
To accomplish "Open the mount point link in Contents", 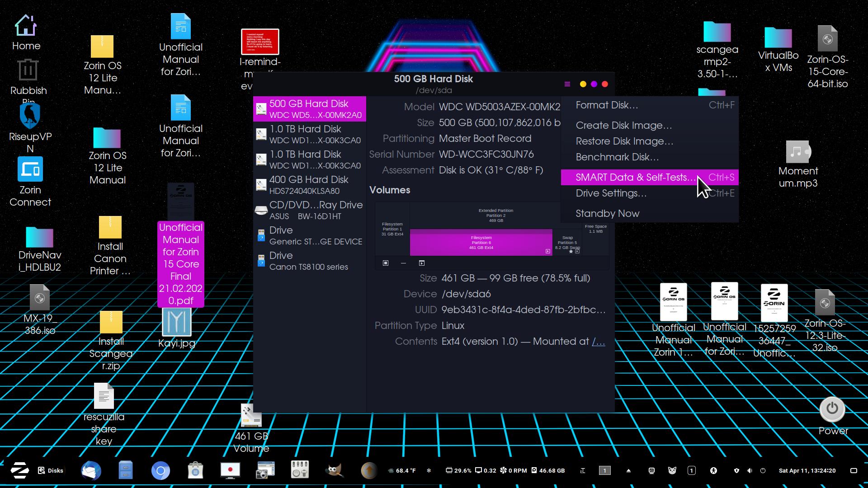I will pos(598,341).
